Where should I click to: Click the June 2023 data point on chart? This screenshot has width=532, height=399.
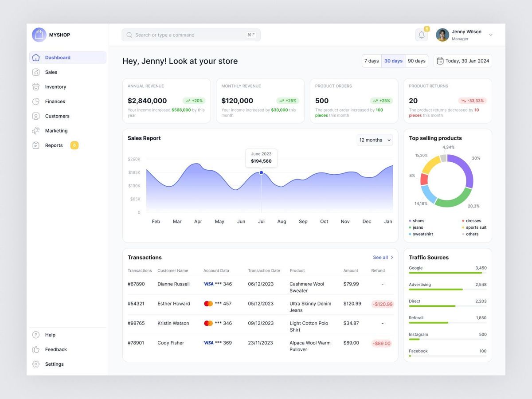tap(261, 172)
